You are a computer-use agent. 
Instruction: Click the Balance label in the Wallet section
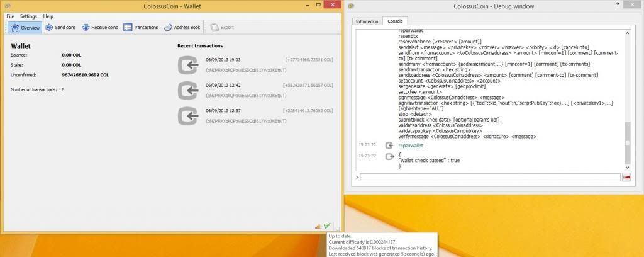[x=19, y=55]
